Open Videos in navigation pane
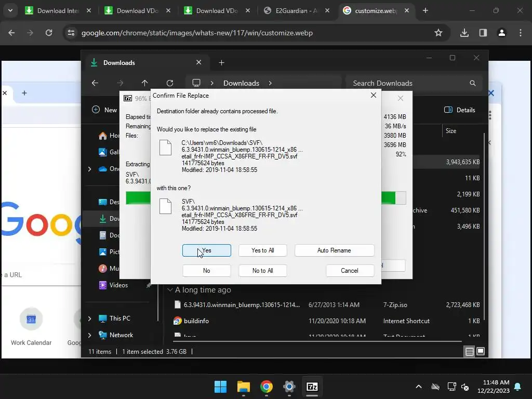Image resolution: width=532 pixels, height=399 pixels. [118, 285]
